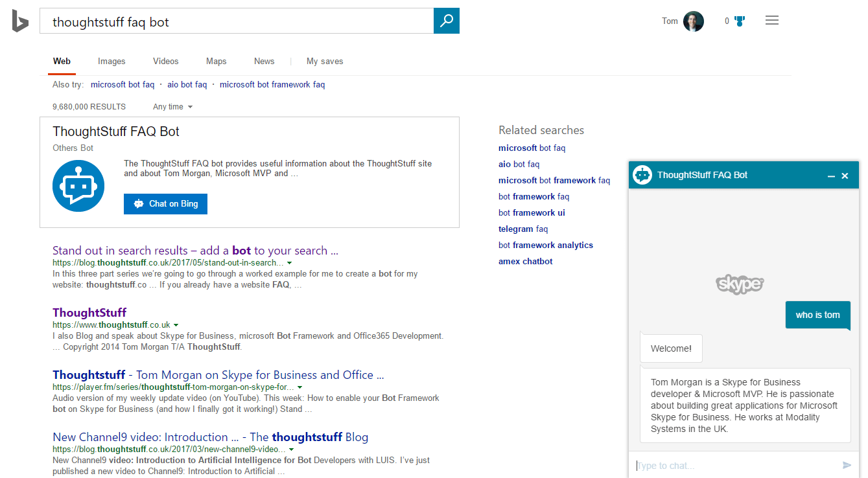The image size is (868, 478).
Task: Switch to the Maps tab
Action: tap(217, 62)
